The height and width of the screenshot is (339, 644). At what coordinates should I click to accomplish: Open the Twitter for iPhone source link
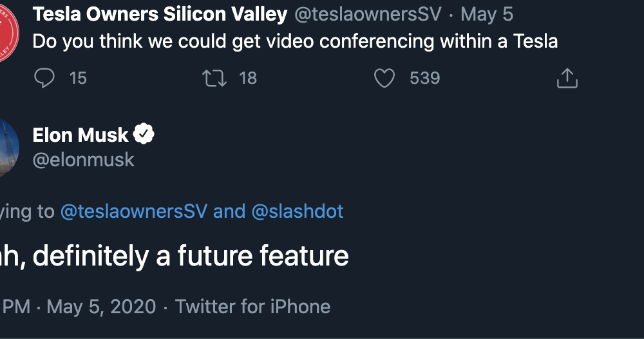252,307
